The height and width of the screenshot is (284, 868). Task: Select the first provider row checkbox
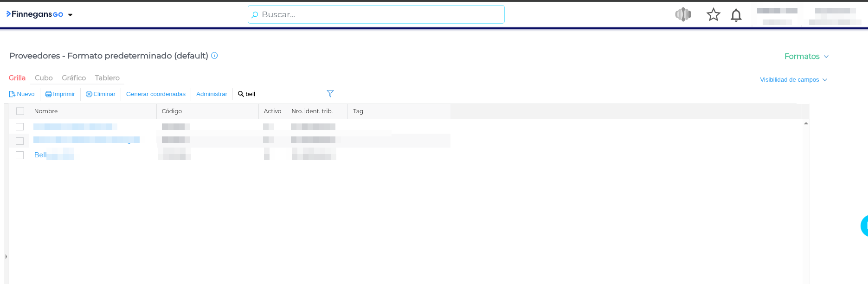(19, 127)
